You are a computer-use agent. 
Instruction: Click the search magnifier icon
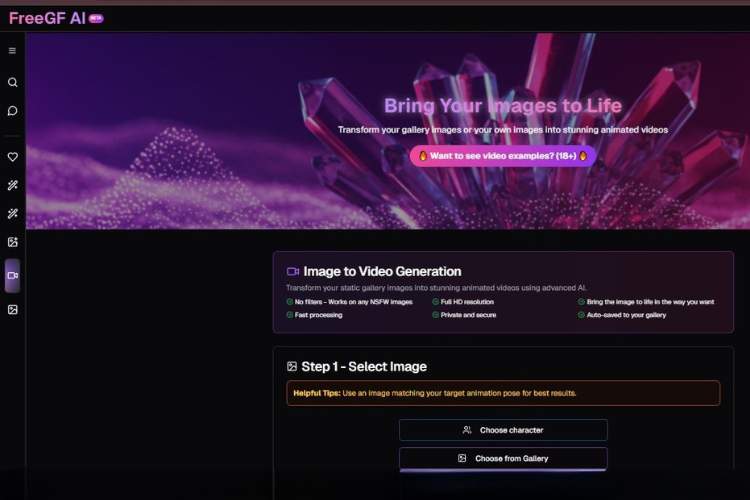(12, 83)
